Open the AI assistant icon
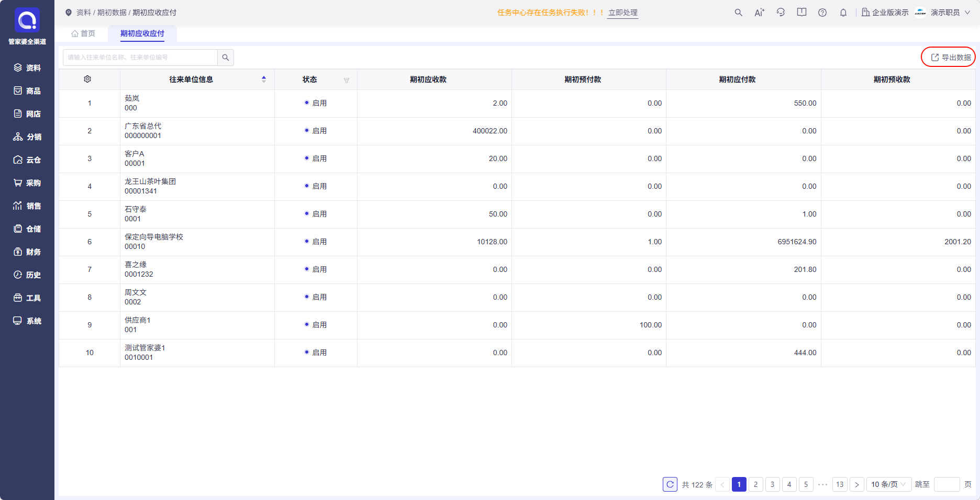Viewport: 980px width, 500px height. 759,13
